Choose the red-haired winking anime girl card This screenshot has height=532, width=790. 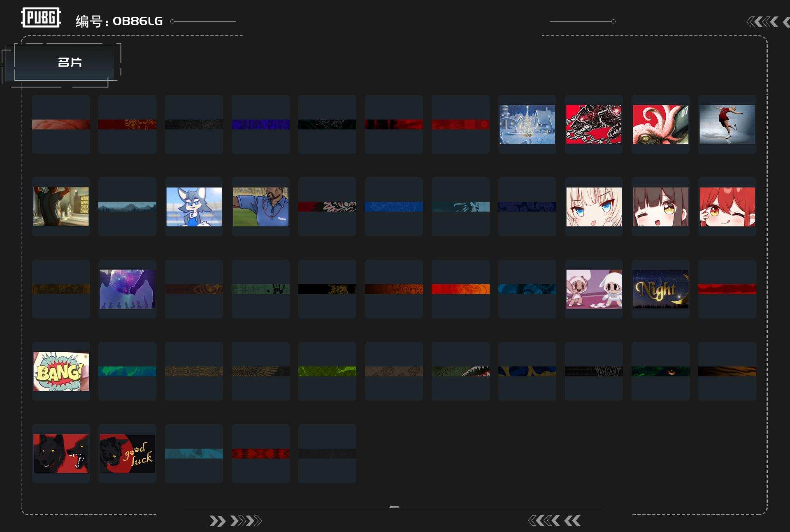pos(727,207)
